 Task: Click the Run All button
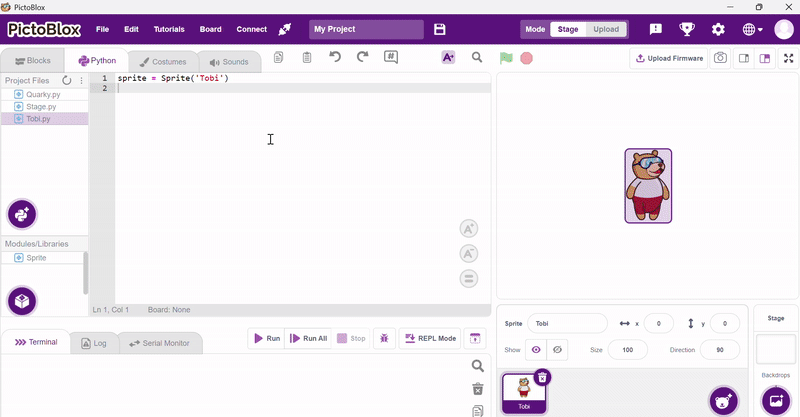point(308,339)
